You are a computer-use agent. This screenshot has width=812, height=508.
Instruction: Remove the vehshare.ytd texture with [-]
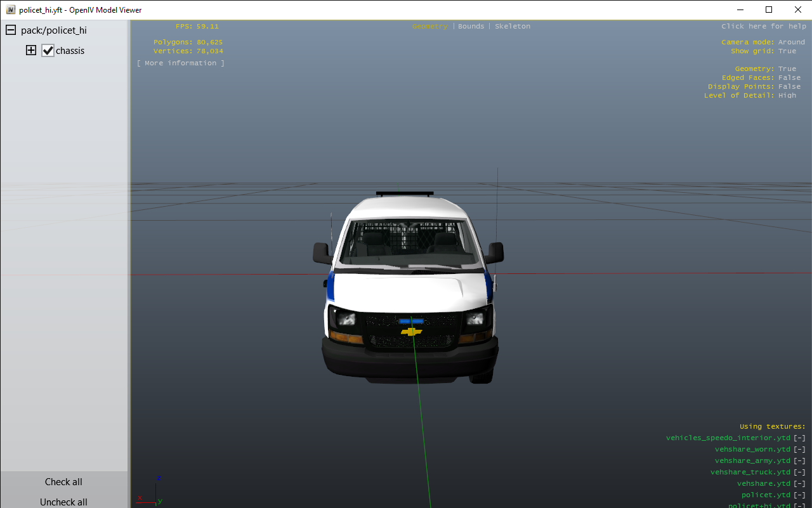799,484
